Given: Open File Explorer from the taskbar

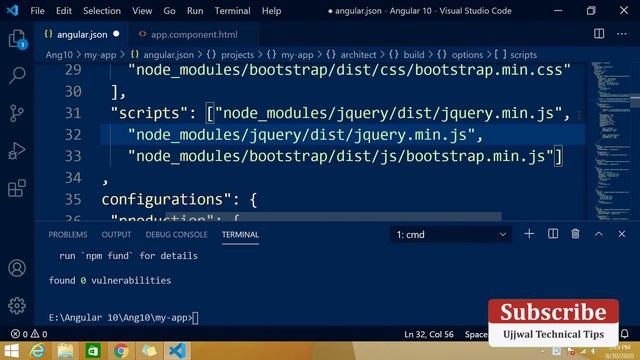Looking at the screenshot, I should pos(65,351).
